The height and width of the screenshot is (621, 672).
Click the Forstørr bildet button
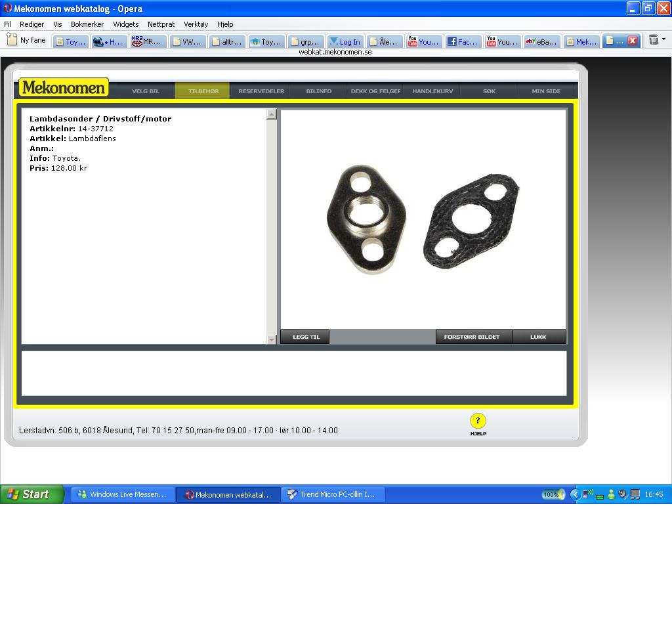(x=472, y=337)
